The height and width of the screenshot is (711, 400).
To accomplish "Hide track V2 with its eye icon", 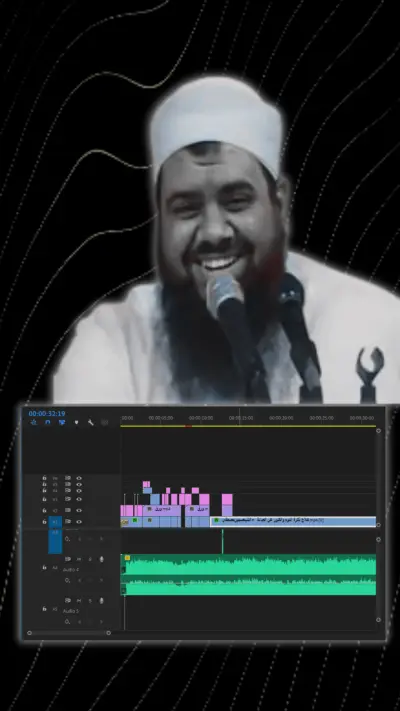I will [x=79, y=511].
